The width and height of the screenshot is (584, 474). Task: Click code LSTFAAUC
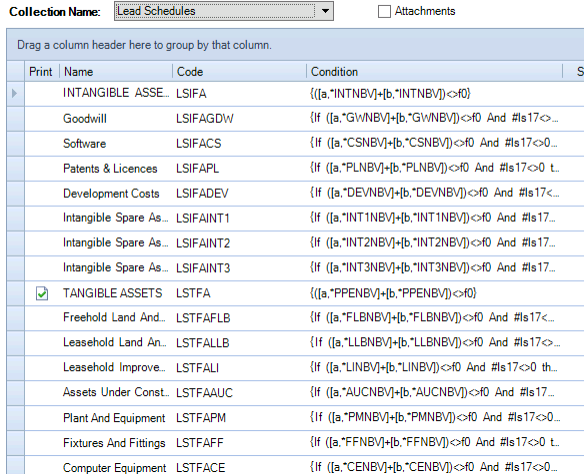[204, 393]
